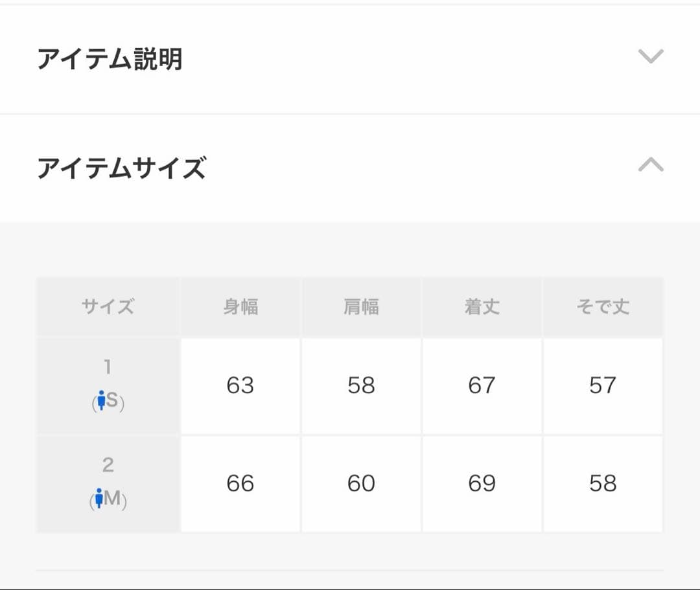The height and width of the screenshot is (590, 700).
Task: Select size 2 in the size chart
Action: (108, 465)
